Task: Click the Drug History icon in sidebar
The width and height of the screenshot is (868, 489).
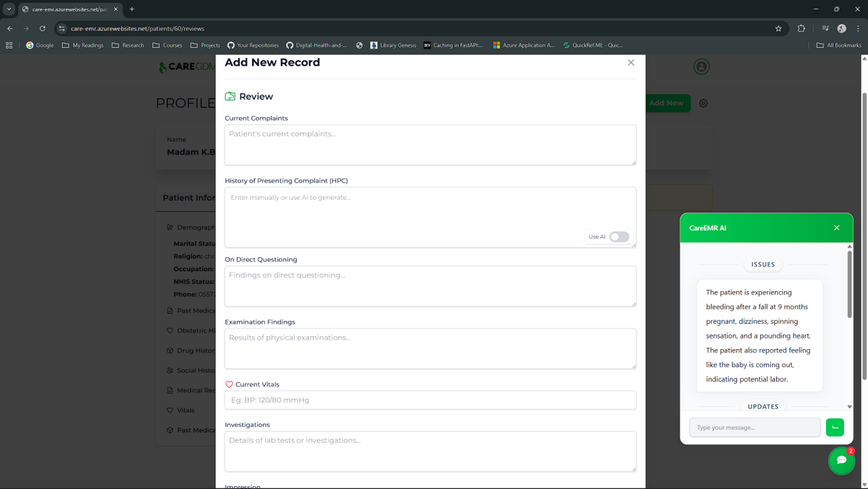Action: (170, 350)
